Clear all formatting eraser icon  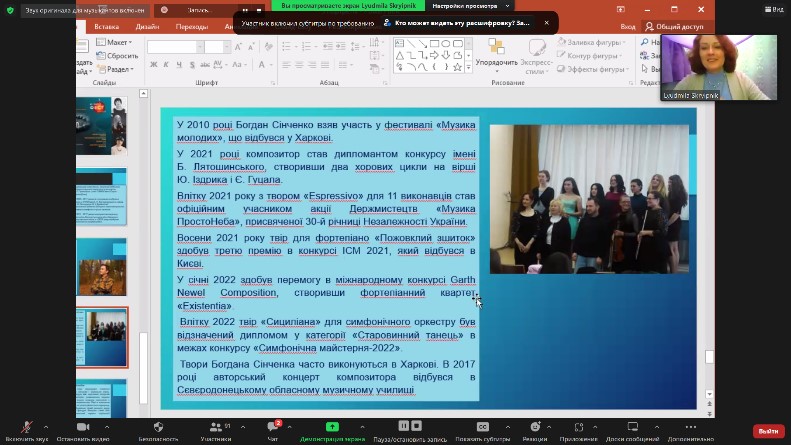click(268, 47)
